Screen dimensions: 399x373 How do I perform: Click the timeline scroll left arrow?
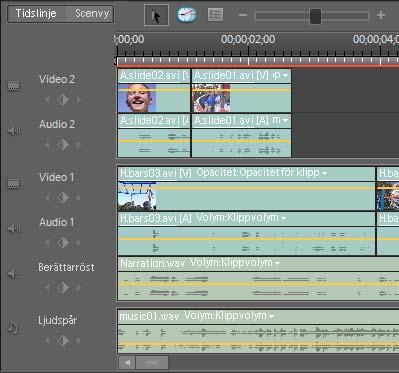tap(127, 362)
